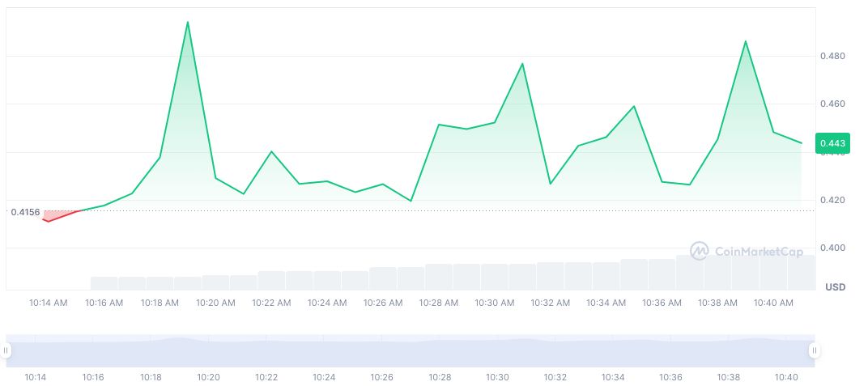The width and height of the screenshot is (868, 386).
Task: Grab the right range selector handle
Action: pos(814,350)
